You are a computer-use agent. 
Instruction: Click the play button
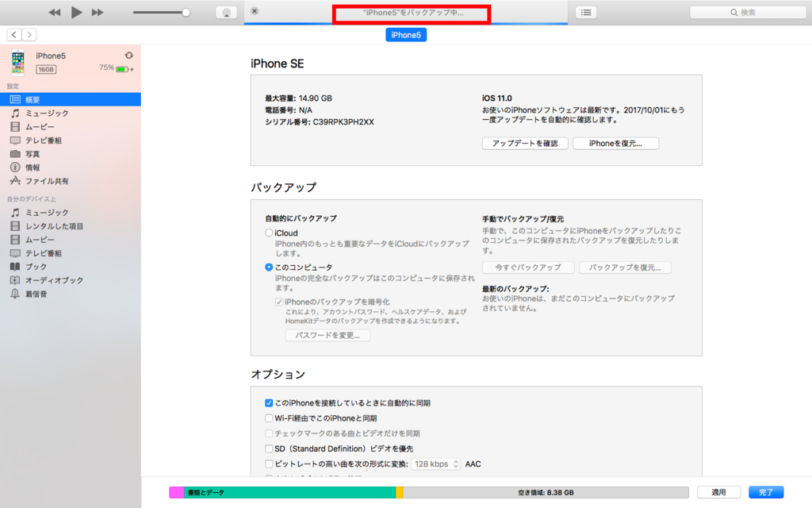coord(76,12)
